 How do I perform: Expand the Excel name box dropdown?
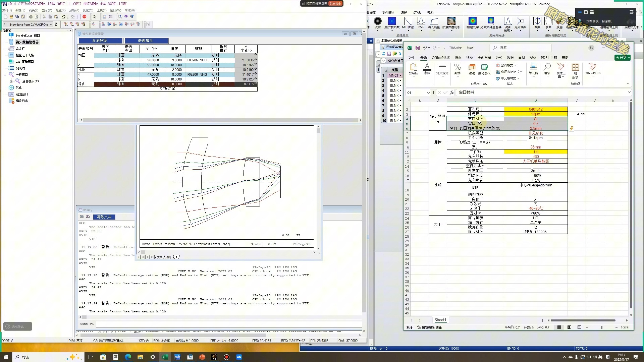click(428, 93)
